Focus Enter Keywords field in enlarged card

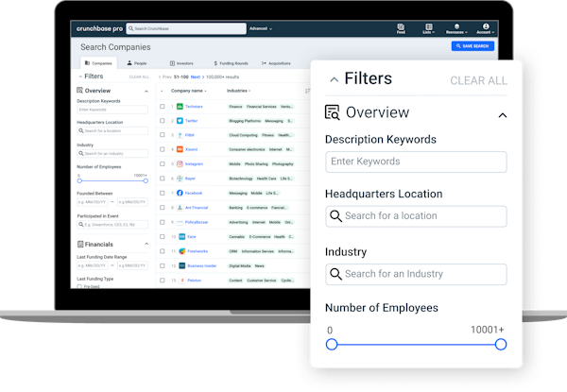tap(416, 162)
